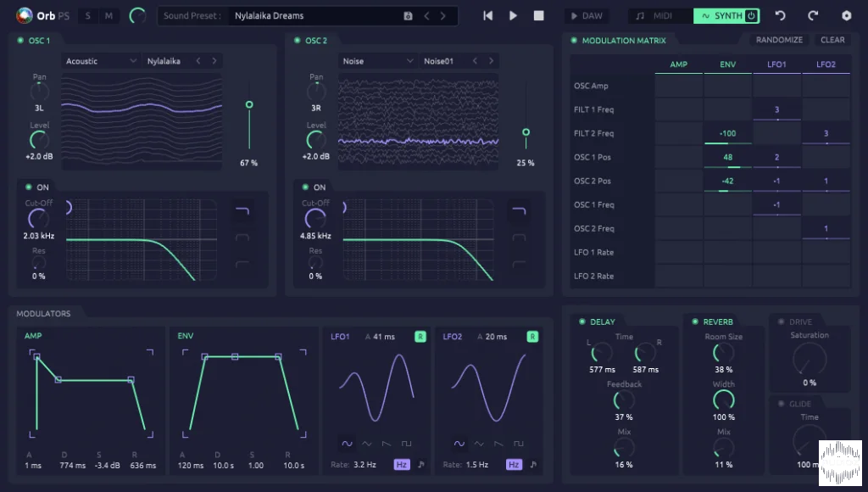Open the Noise01 wavetable selector
The width and height of the screenshot is (868, 492).
coord(439,61)
